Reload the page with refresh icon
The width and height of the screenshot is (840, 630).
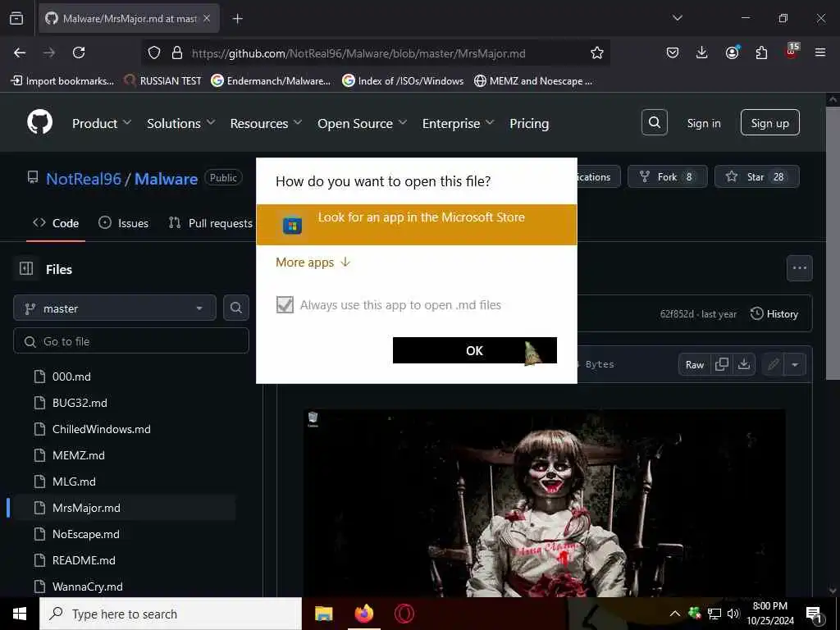pos(79,52)
